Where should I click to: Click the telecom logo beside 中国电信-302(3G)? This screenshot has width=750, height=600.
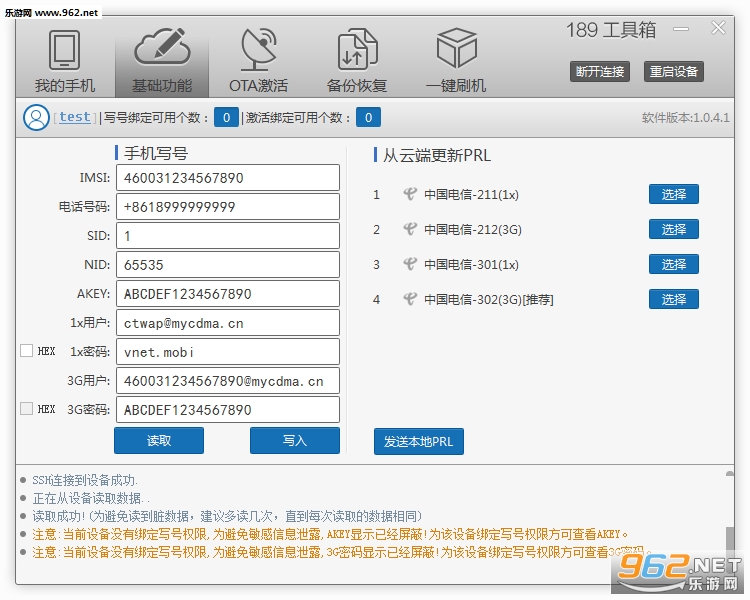[x=410, y=299]
